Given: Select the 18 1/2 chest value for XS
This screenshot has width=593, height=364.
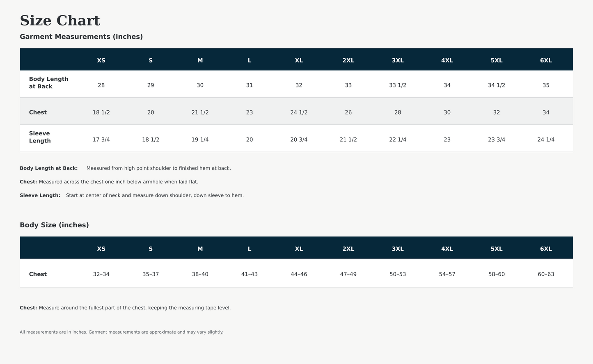Looking at the screenshot, I should coord(101,112).
